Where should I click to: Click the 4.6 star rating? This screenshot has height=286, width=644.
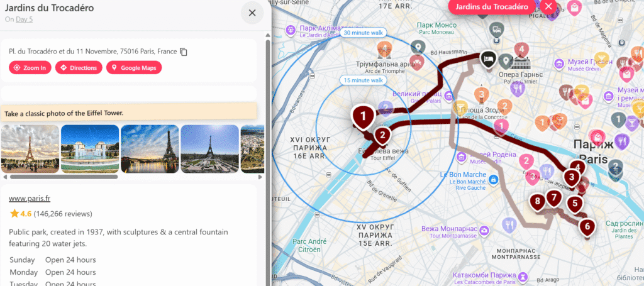click(x=21, y=214)
